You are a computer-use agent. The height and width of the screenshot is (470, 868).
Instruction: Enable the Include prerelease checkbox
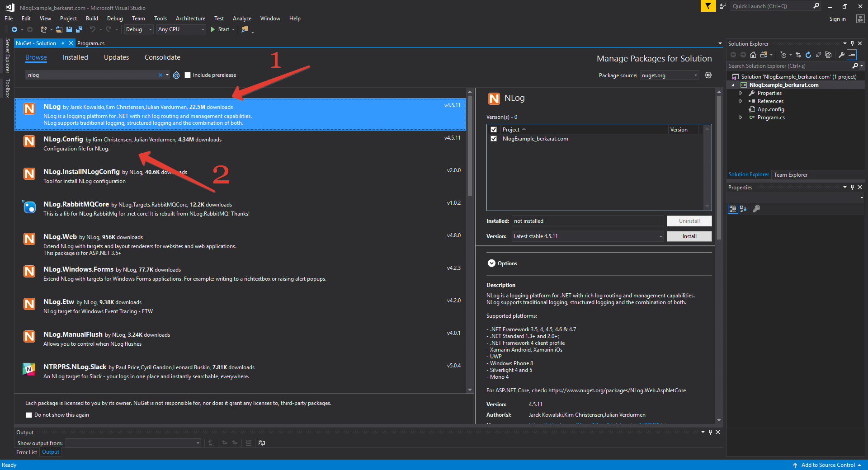188,75
